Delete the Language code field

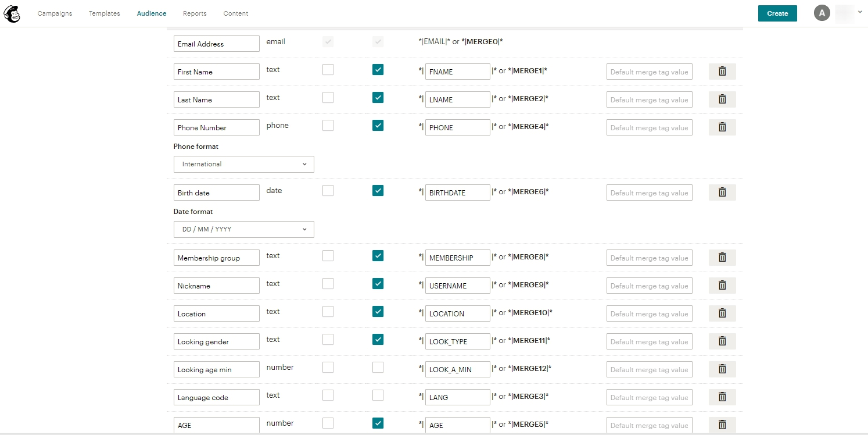pyautogui.click(x=722, y=397)
